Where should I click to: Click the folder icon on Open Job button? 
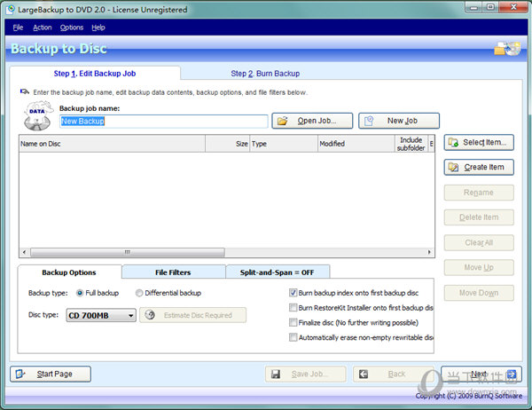pos(282,121)
